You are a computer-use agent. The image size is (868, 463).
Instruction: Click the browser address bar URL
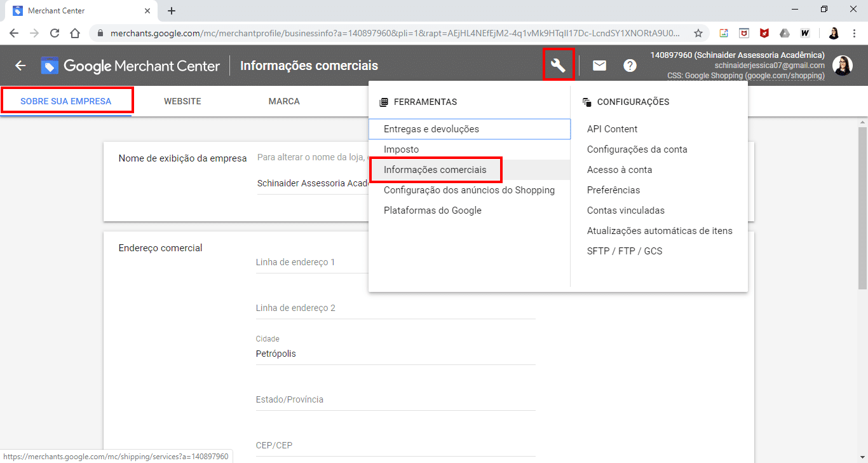point(394,33)
